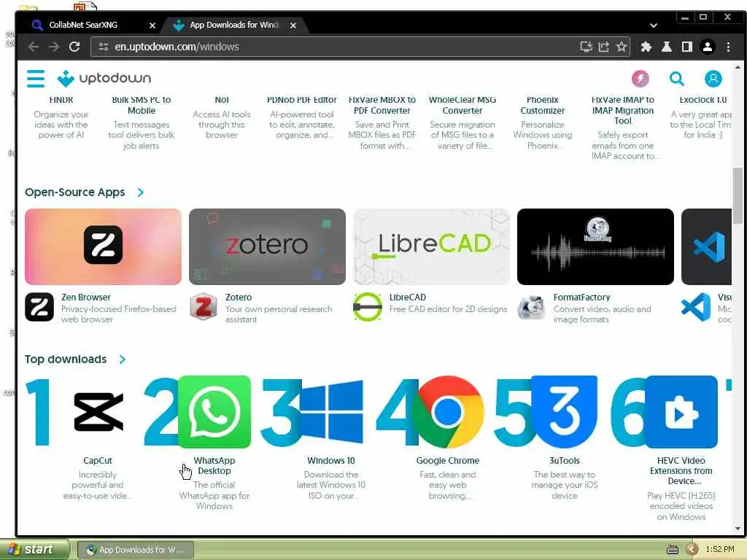Bookmark this page with the star icon
Viewport: 747px width, 560px height.
pos(622,47)
